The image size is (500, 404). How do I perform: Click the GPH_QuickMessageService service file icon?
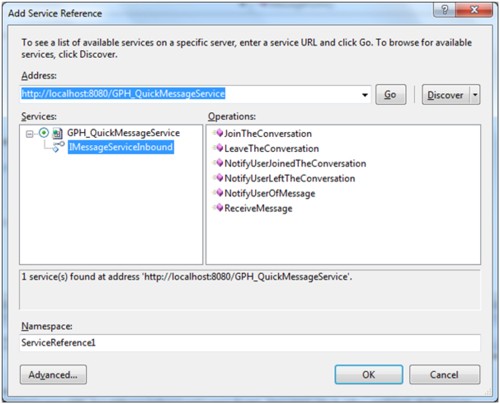58,133
